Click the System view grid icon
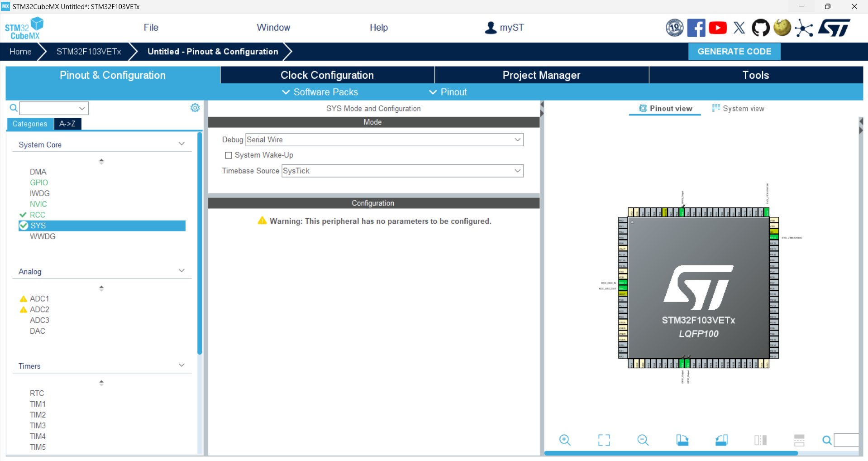Viewport: 868px width, 461px height. 716,108
